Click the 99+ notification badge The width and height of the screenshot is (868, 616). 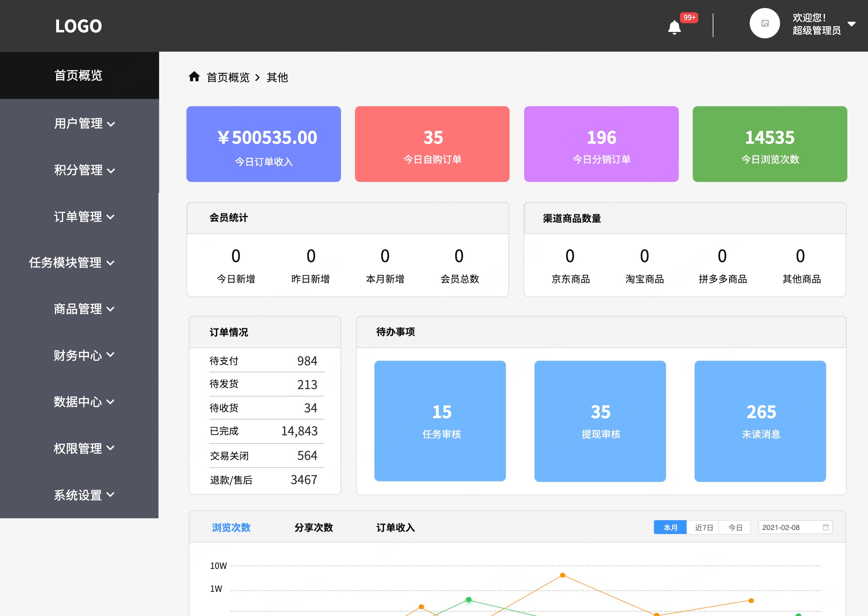[x=689, y=18]
